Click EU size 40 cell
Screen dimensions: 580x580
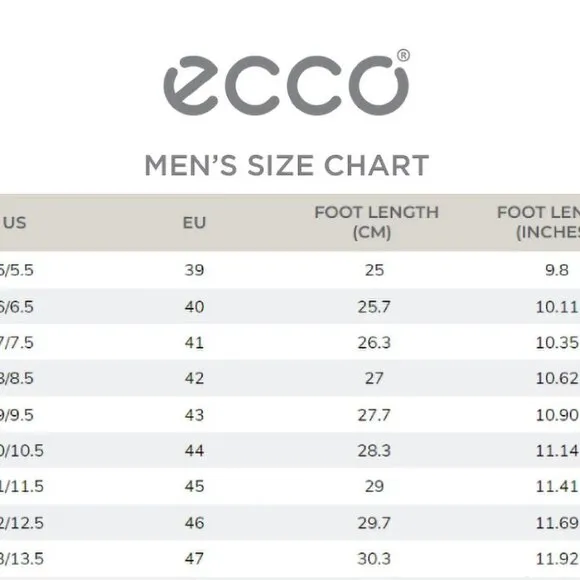point(194,307)
